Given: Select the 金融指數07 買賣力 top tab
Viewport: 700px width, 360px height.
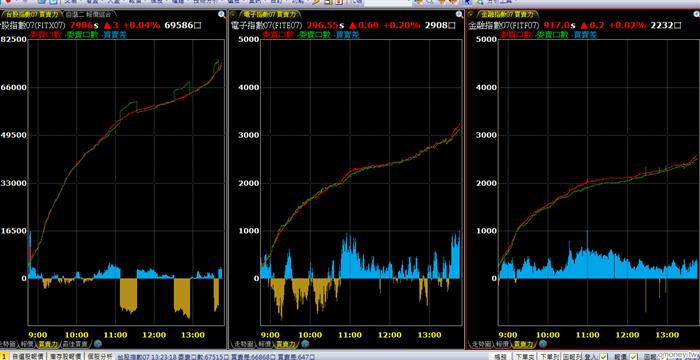Looking at the screenshot, I should pyautogui.click(x=507, y=14).
